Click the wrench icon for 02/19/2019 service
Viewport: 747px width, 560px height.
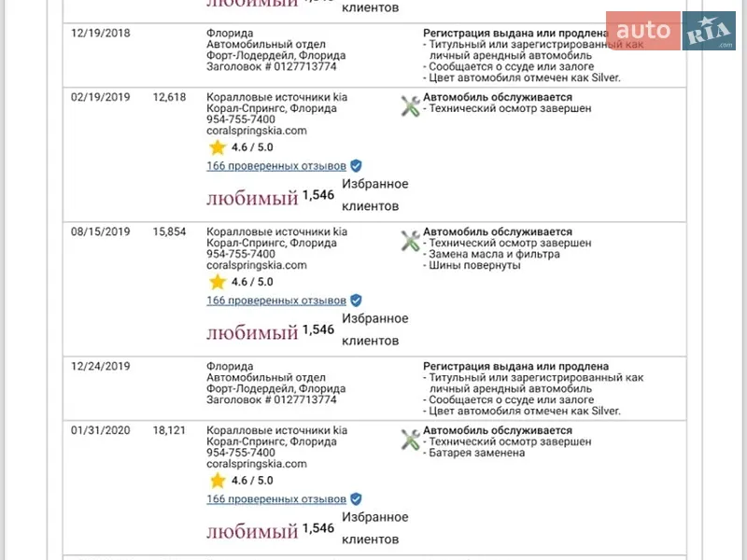410,106
